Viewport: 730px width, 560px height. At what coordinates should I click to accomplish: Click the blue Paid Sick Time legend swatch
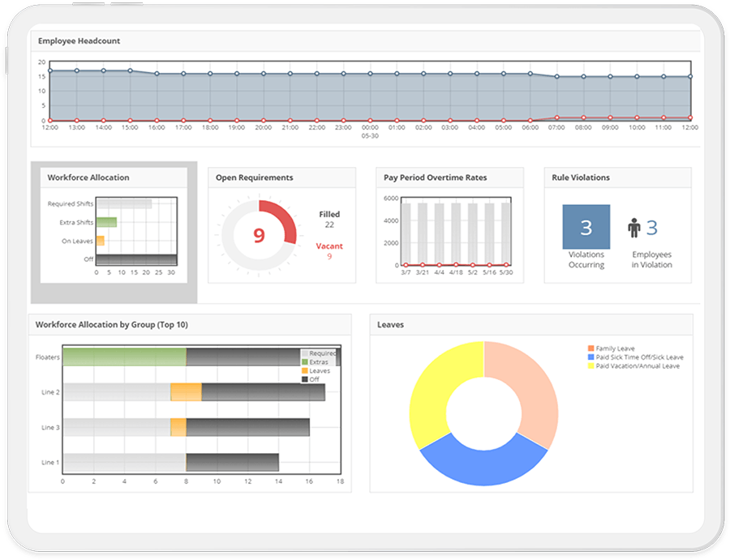pos(590,357)
